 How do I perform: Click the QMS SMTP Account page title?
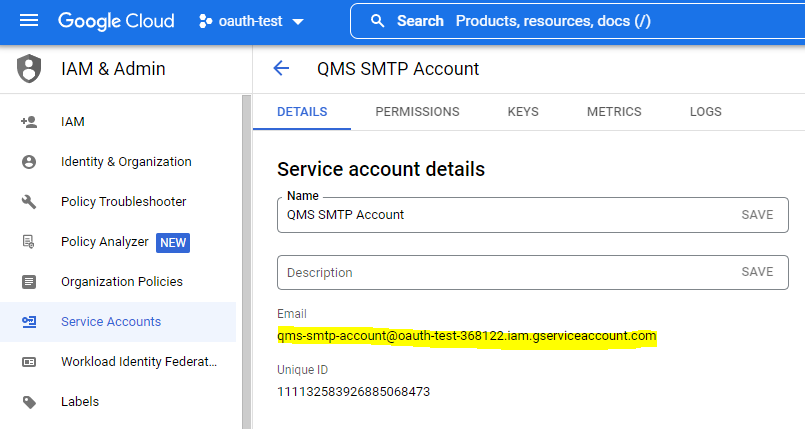tap(398, 69)
